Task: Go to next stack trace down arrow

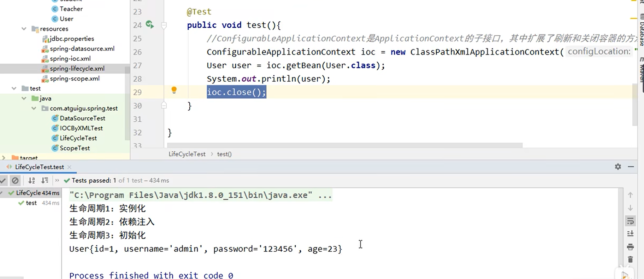Action: 630,208
